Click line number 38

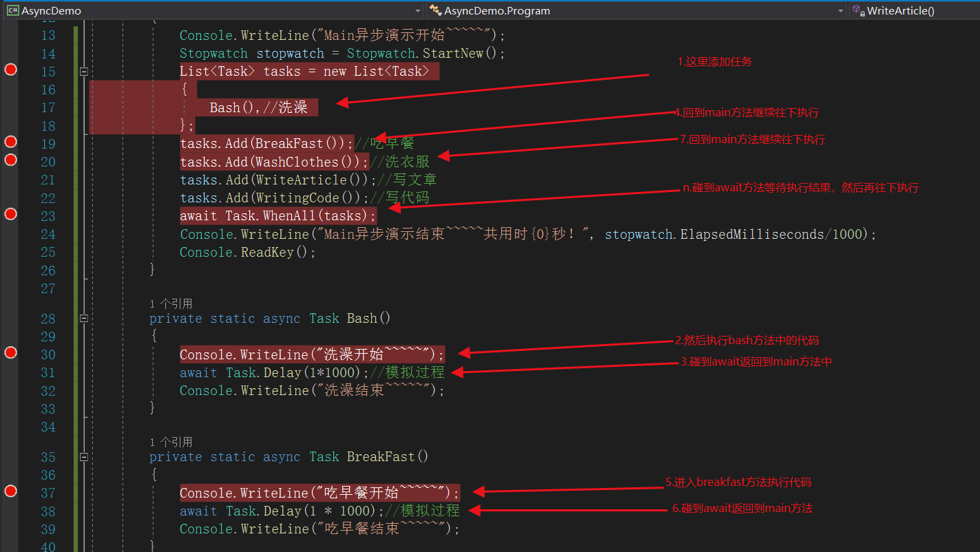[x=48, y=511]
